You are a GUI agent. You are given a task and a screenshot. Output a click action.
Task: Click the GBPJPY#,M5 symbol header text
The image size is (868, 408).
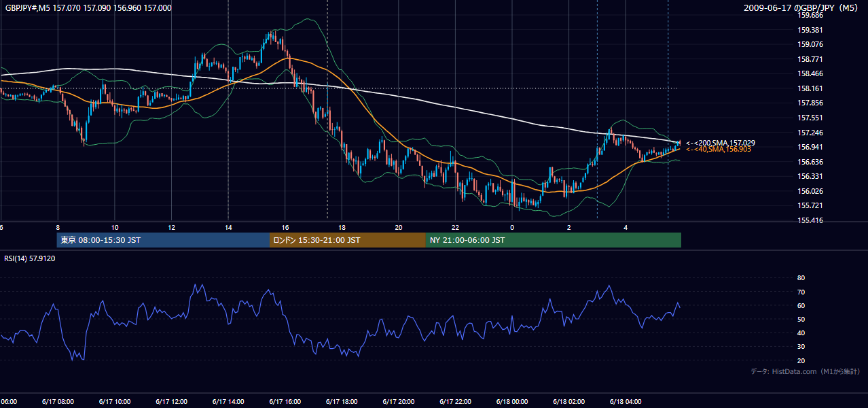[x=89, y=8]
